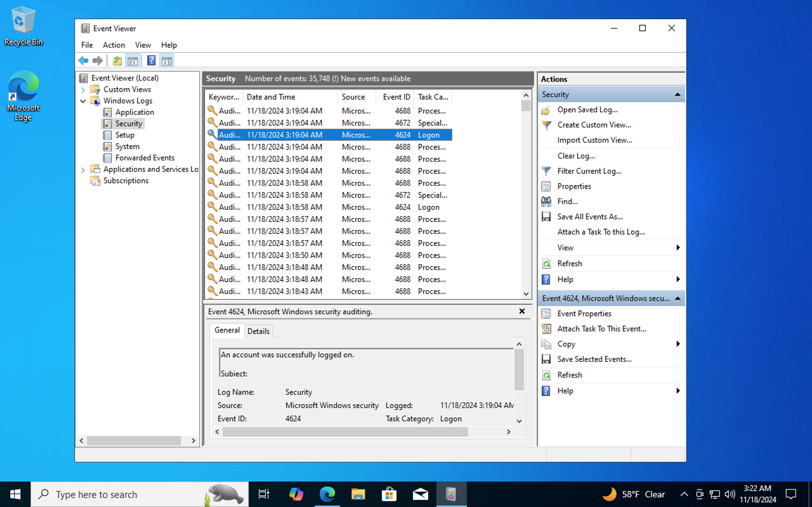Click Show/Hide Console Tree toolbar icon
This screenshot has width=812, height=507.
tap(133, 61)
